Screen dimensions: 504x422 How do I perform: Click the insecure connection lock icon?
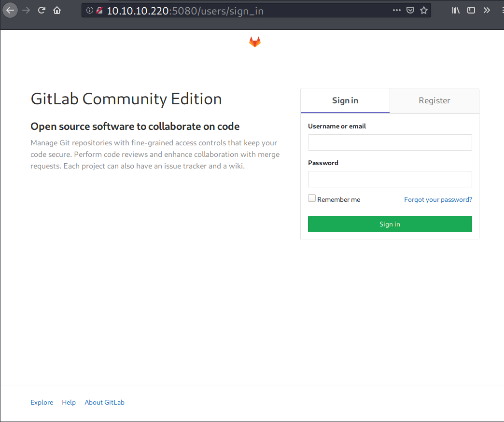coord(99,10)
